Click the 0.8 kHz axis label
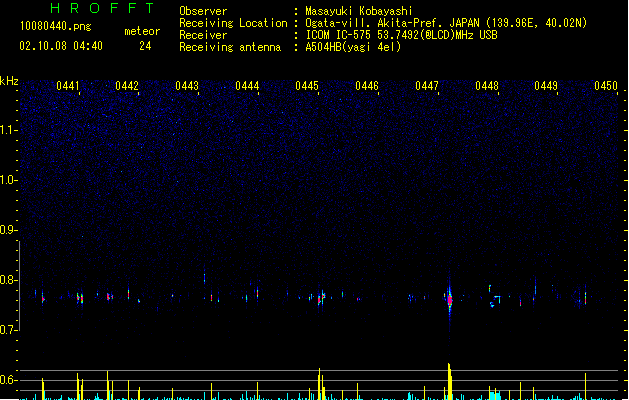The height and width of the screenshot is (400, 629). (8, 280)
